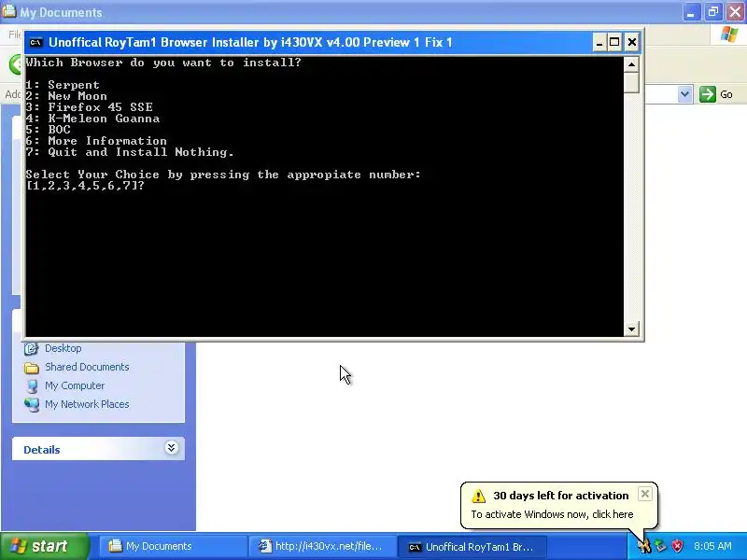Open the Desktop link icon in My Documents
Image resolution: width=747 pixels, height=560 pixels.
click(31, 348)
